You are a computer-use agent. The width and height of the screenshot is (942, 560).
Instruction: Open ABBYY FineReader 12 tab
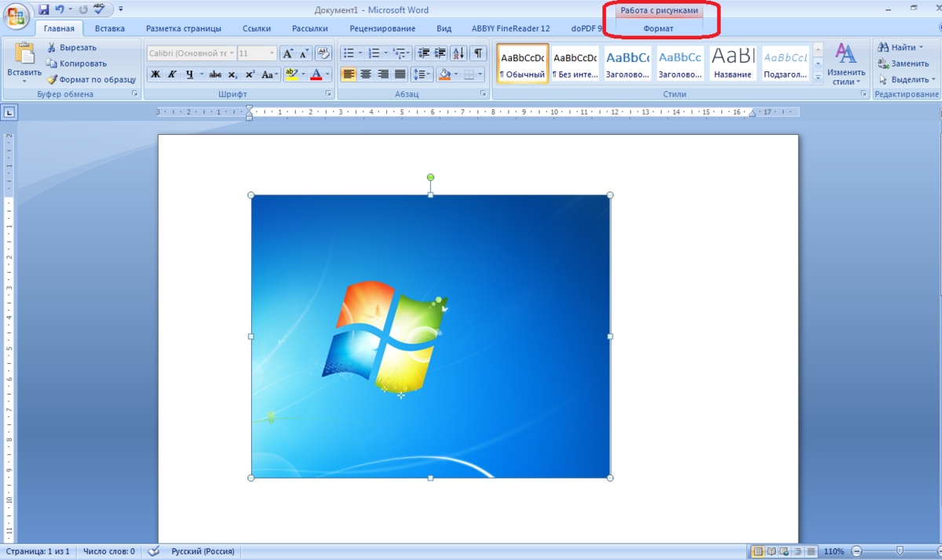tap(510, 28)
